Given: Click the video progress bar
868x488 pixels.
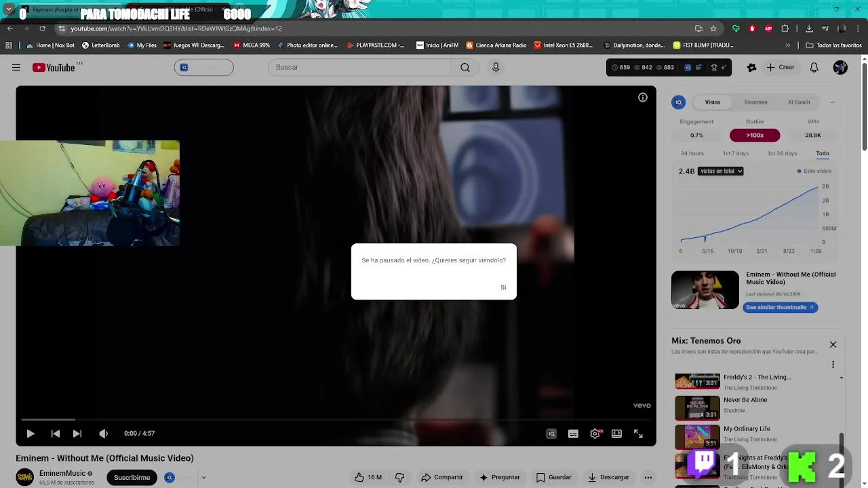Looking at the screenshot, I should click(x=336, y=420).
